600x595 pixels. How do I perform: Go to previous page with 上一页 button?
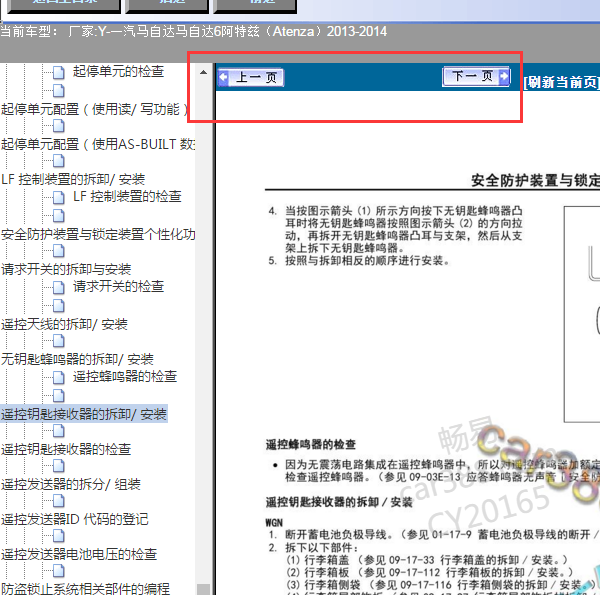[251, 78]
